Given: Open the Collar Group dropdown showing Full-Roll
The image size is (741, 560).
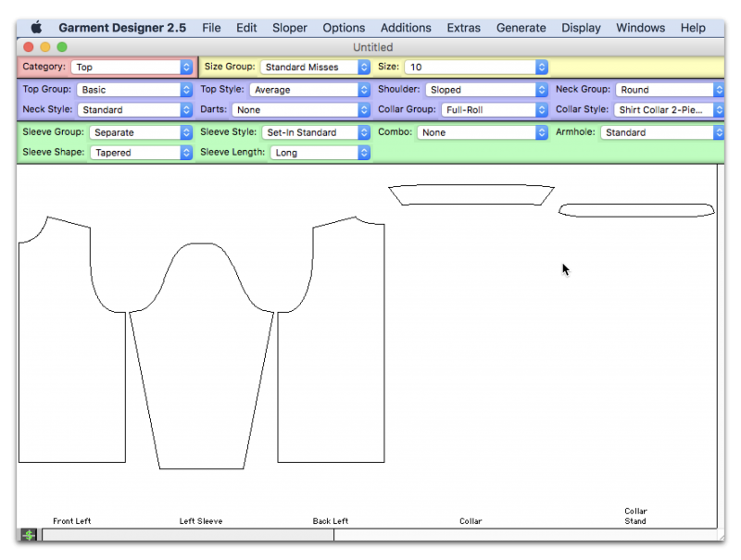Looking at the screenshot, I should pos(495,110).
